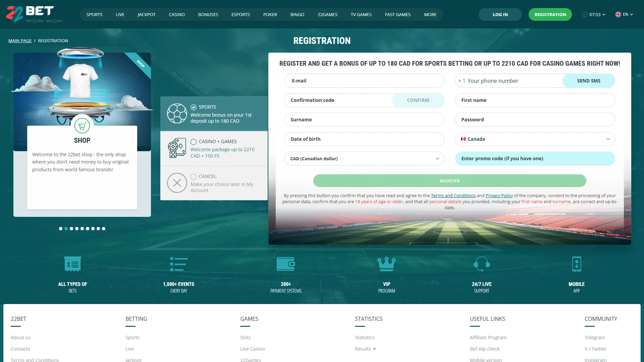Click the LOG IN button

point(500,14)
